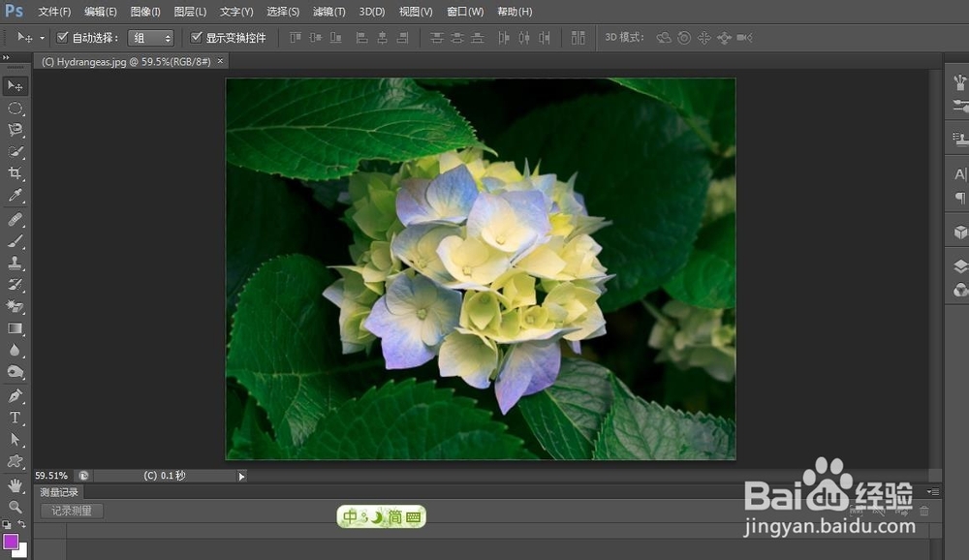The width and height of the screenshot is (969, 560).
Task: Select the Eraser tool
Action: [x=15, y=306]
